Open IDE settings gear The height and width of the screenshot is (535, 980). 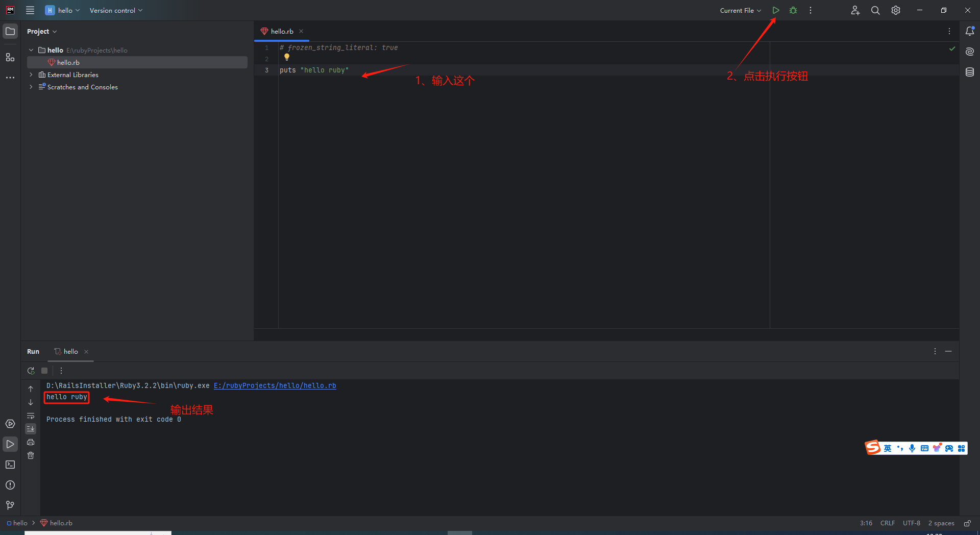(896, 10)
